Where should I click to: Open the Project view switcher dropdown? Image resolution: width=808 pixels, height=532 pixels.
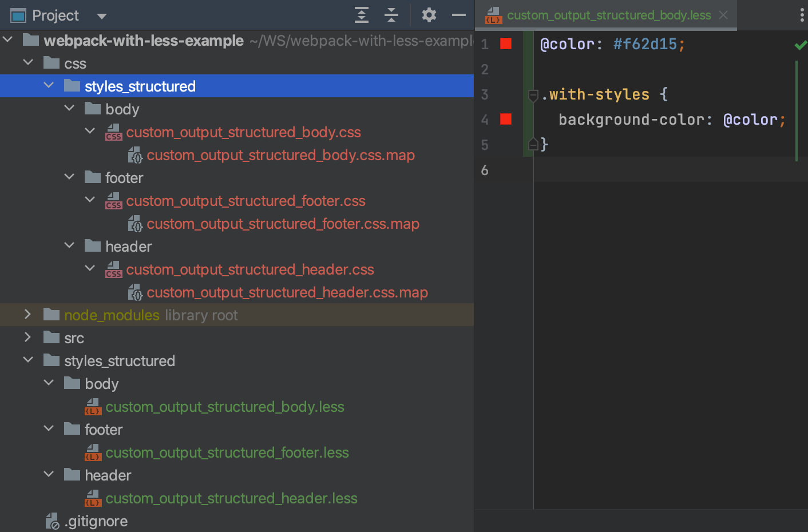pyautogui.click(x=101, y=15)
